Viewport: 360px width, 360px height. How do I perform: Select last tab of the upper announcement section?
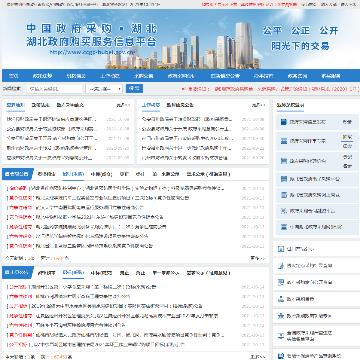click(x=208, y=174)
